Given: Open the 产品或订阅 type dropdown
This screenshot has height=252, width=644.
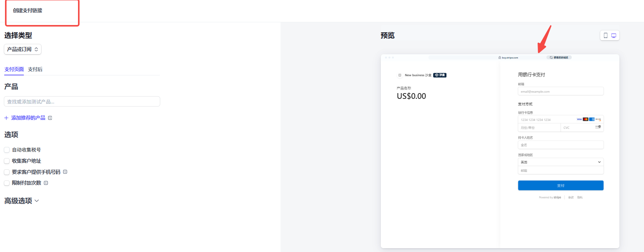Looking at the screenshot, I should coord(22,49).
